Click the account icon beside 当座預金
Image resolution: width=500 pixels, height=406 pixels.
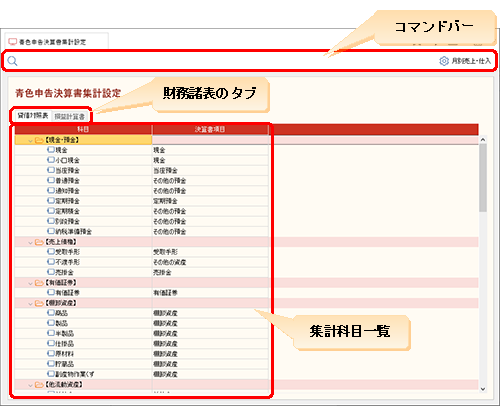tap(51, 170)
